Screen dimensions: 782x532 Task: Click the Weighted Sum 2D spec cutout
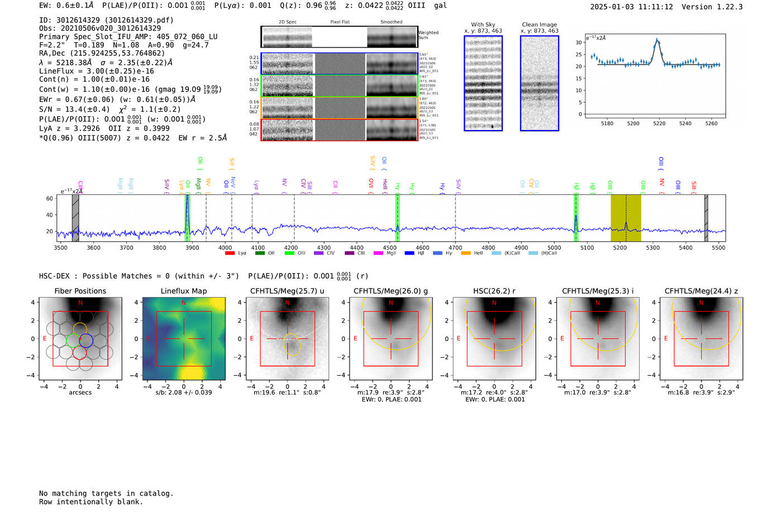pyautogui.click(x=287, y=37)
